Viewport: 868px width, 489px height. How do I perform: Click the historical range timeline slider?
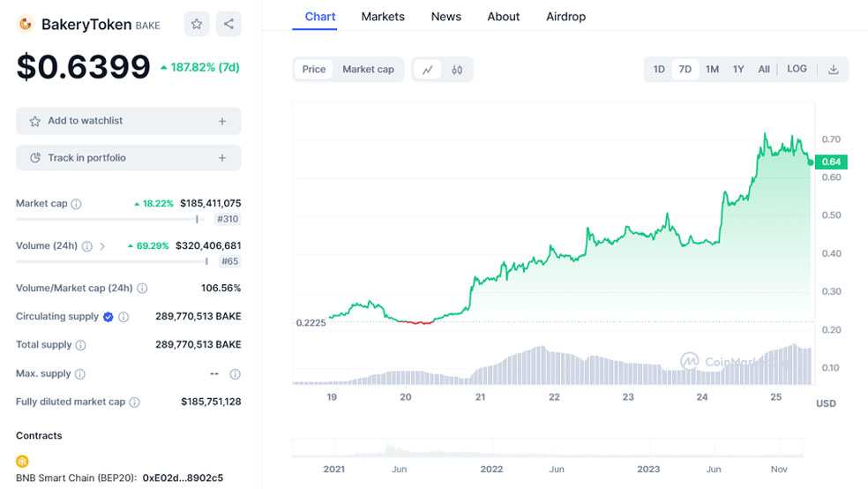pos(547,448)
